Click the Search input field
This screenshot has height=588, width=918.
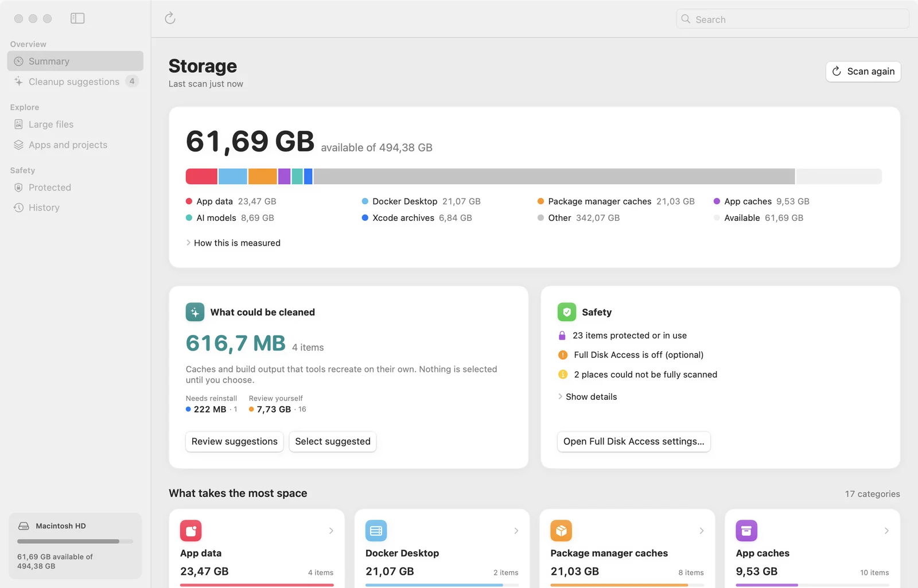(793, 19)
